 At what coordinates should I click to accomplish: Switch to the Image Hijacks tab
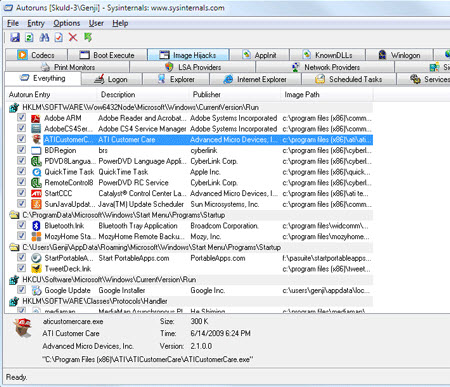coord(188,55)
